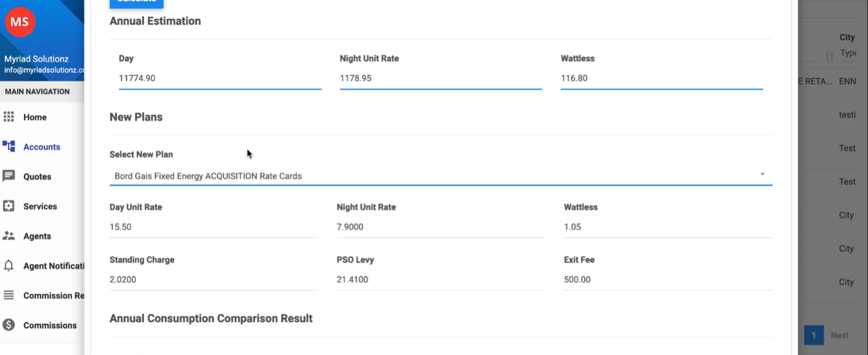This screenshot has width=868, height=355.
Task: Click the Night Unit Rate estimation field
Action: [440, 78]
